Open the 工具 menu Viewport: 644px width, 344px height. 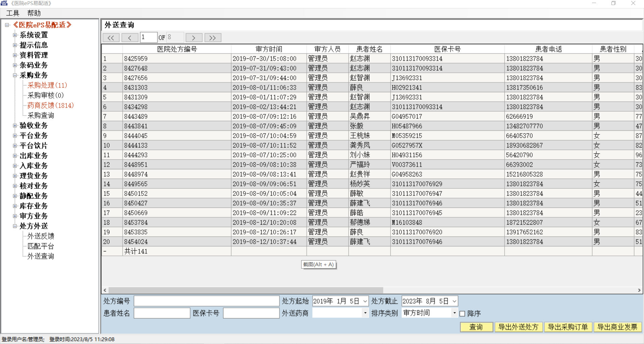pos(13,13)
